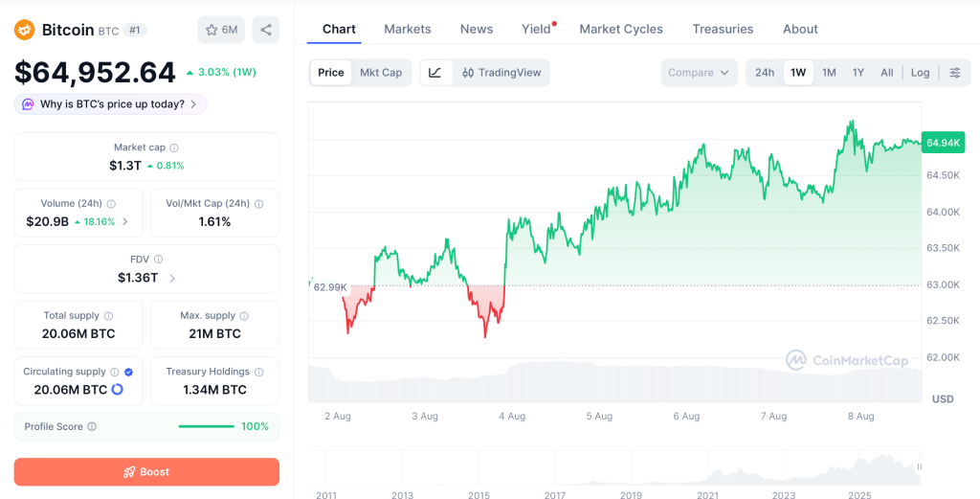Add Bitcoin to watchlist via star button

(221, 30)
